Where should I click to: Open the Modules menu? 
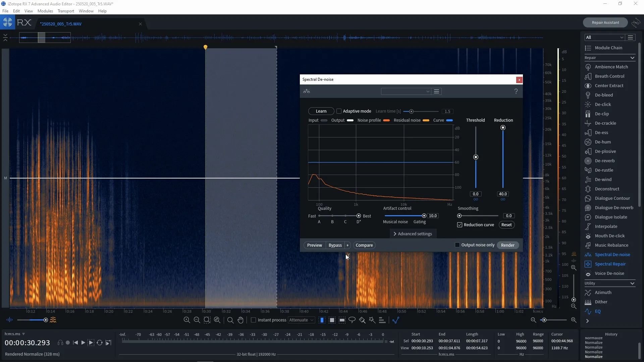pos(45,11)
